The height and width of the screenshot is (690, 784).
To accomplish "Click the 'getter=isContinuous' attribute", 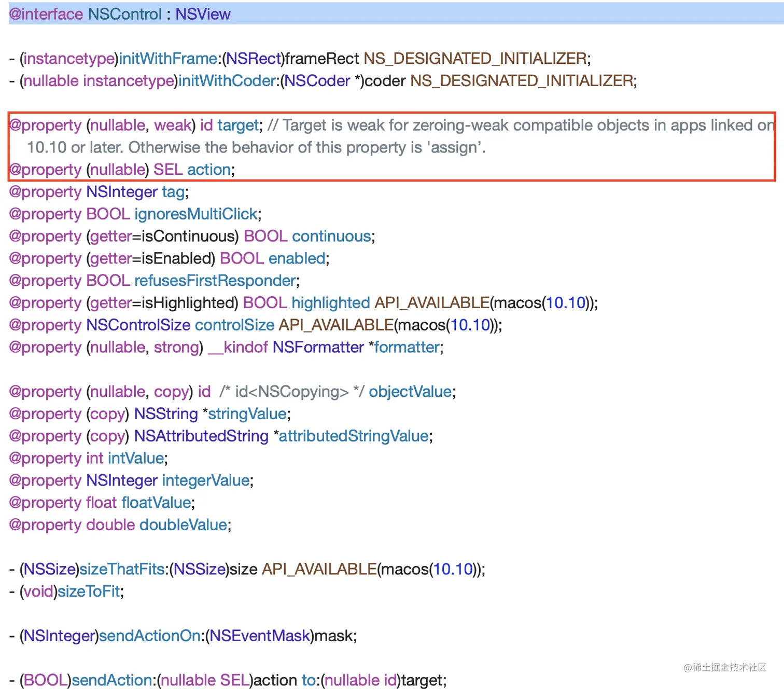I will 162,237.
